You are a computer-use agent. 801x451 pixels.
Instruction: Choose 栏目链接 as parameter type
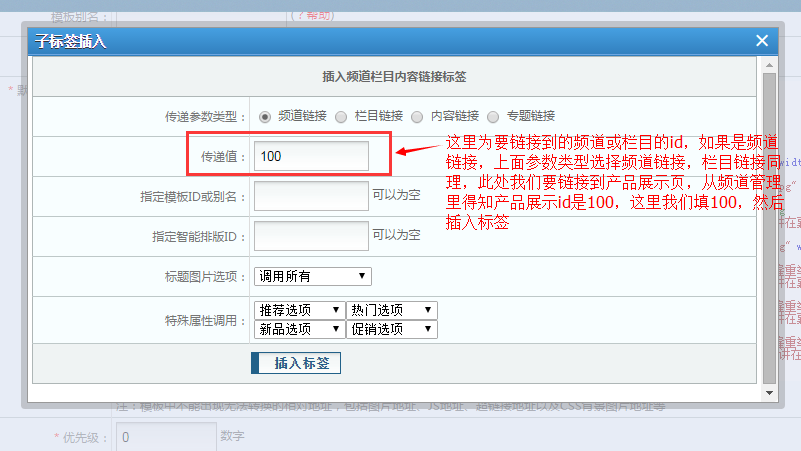(342, 116)
